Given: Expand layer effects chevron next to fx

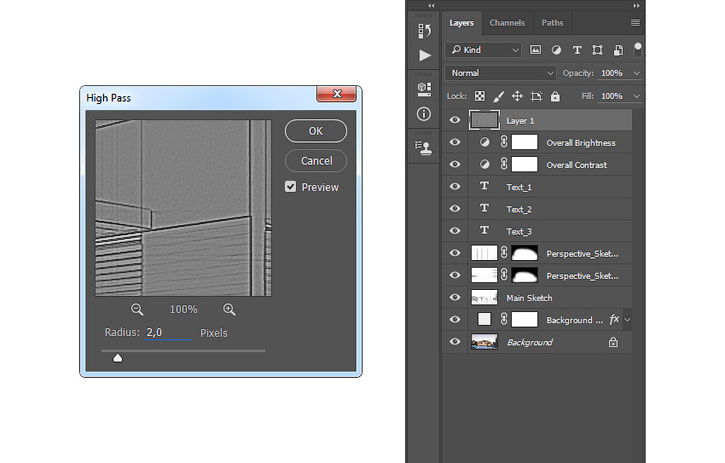Looking at the screenshot, I should (627, 320).
